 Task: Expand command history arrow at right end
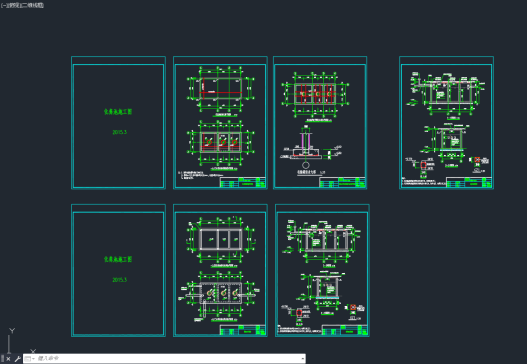(303, 359)
